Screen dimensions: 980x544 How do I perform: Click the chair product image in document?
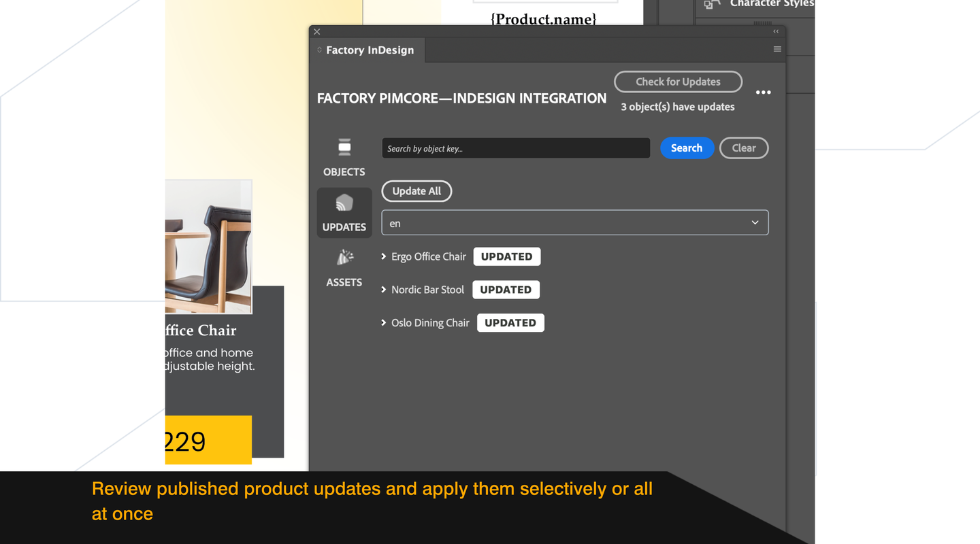208,247
